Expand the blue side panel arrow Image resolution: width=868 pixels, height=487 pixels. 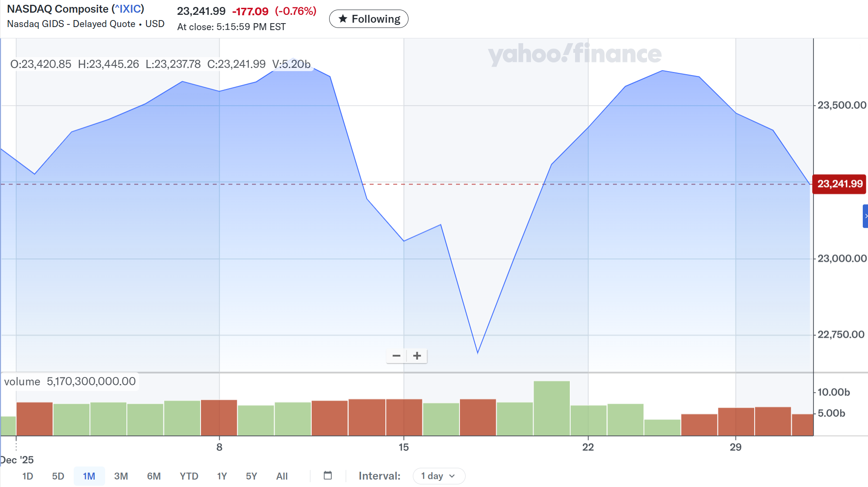(865, 216)
